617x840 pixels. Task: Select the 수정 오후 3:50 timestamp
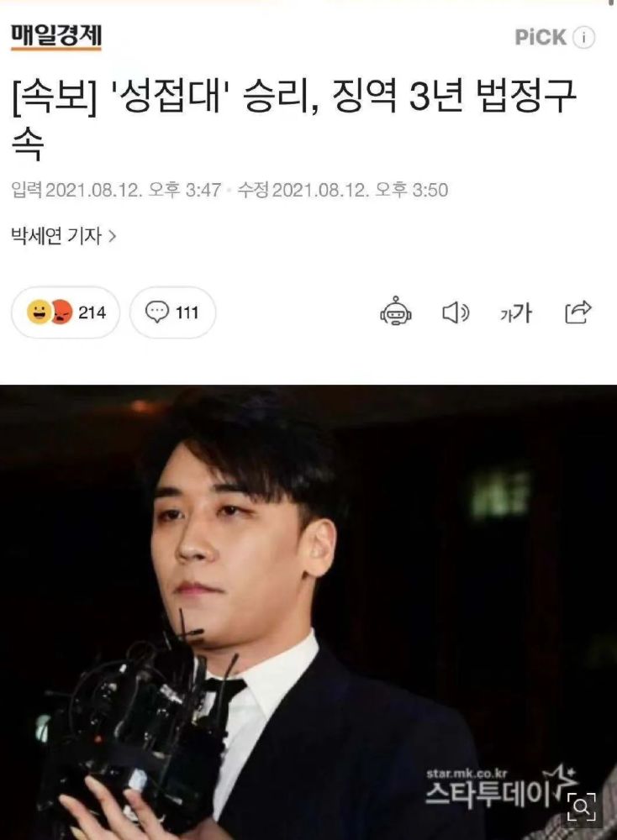pyautogui.click(x=342, y=190)
